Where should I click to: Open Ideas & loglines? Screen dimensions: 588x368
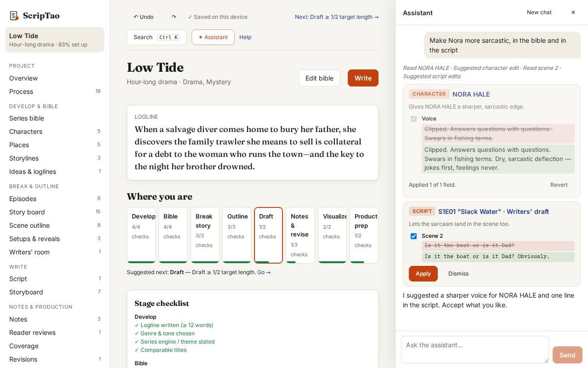coord(55,172)
